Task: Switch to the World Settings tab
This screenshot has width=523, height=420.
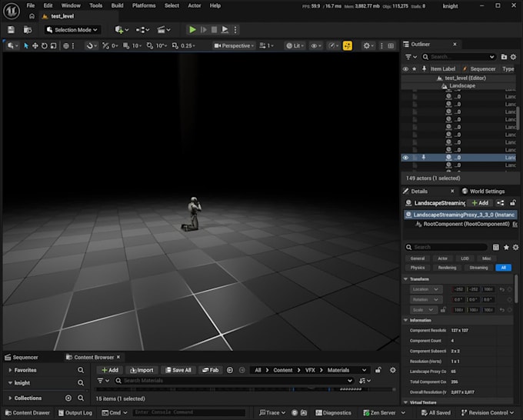Action: click(483, 191)
